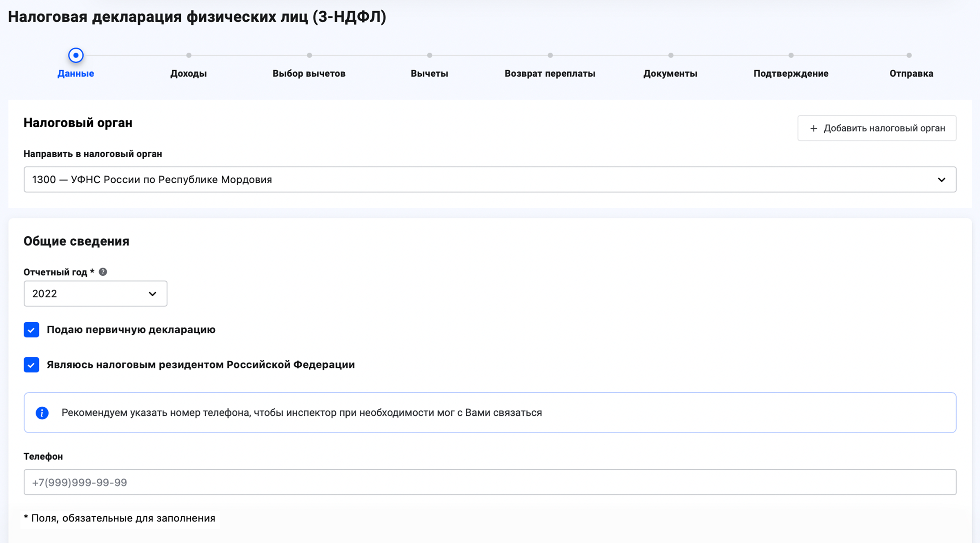The image size is (980, 543).
Task: Click the chevron arrow of tax authority selector
Action: click(x=942, y=180)
